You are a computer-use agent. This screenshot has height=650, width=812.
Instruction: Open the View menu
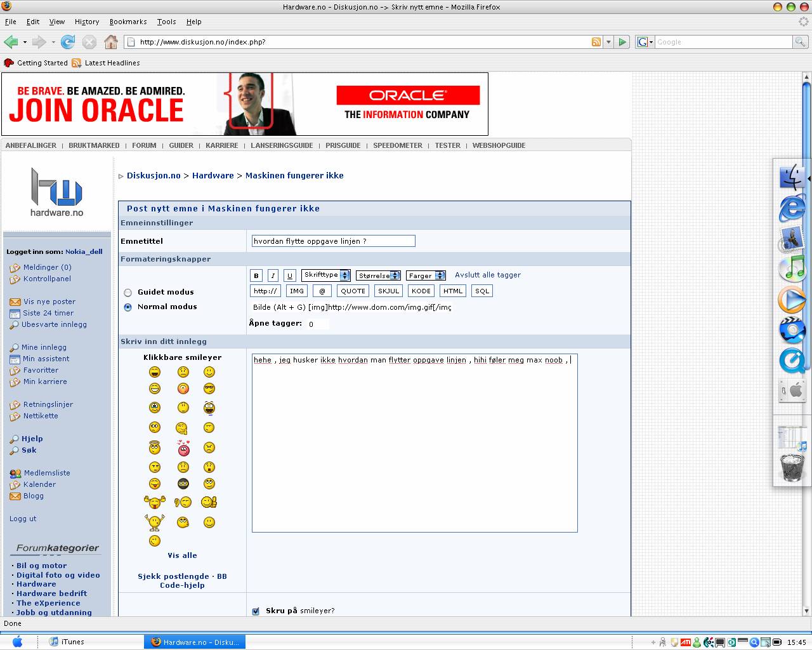(x=57, y=22)
